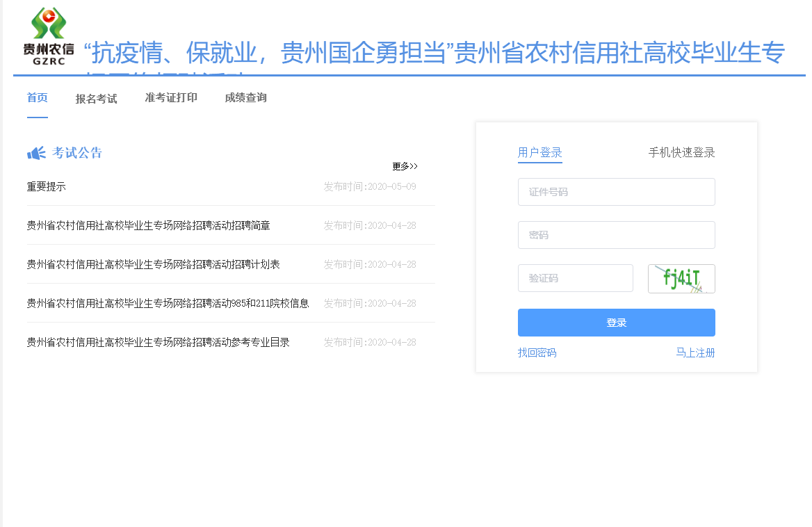Click the megaphone icon beside 考试公告

[x=36, y=153]
